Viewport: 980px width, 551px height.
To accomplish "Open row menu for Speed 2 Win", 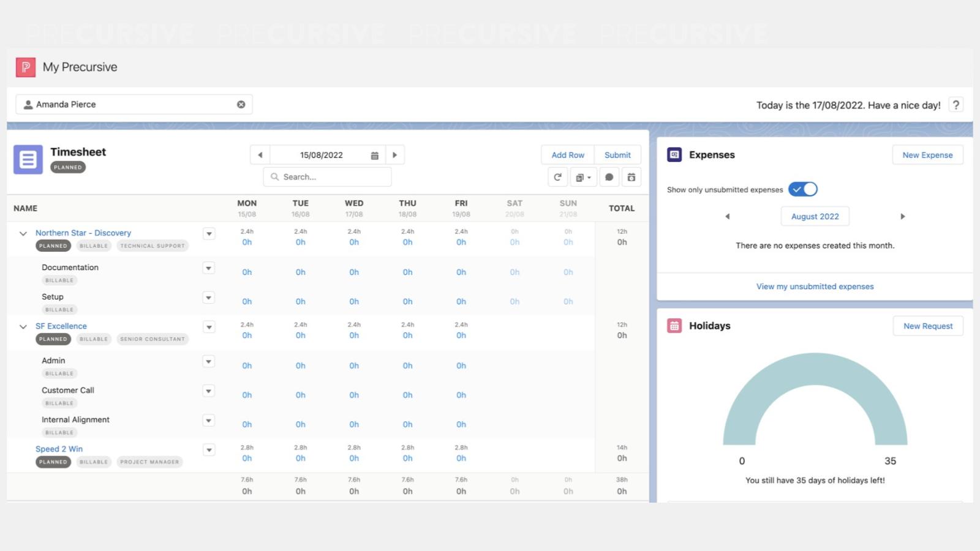I will (209, 450).
